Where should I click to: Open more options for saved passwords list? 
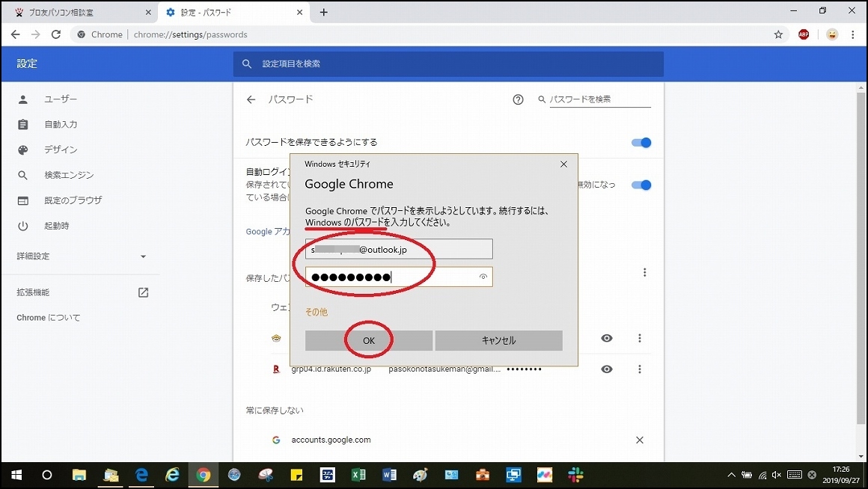click(644, 272)
